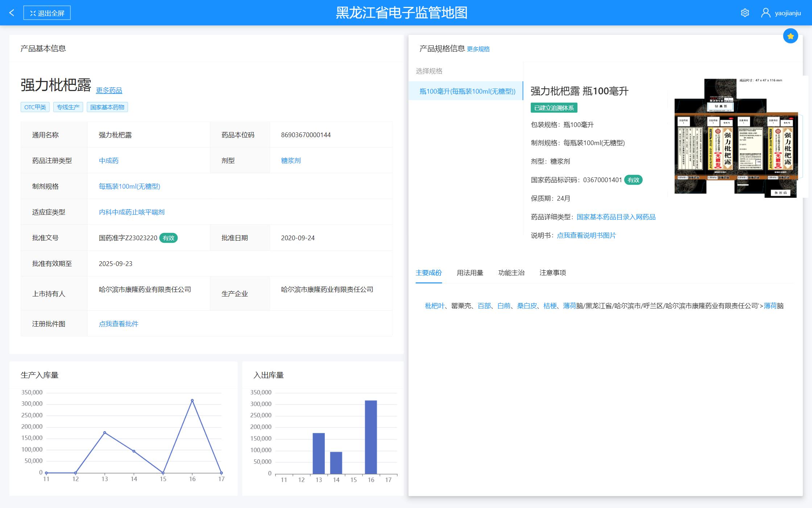
Task: Click the tallest bar for 16
Action: (x=371, y=437)
